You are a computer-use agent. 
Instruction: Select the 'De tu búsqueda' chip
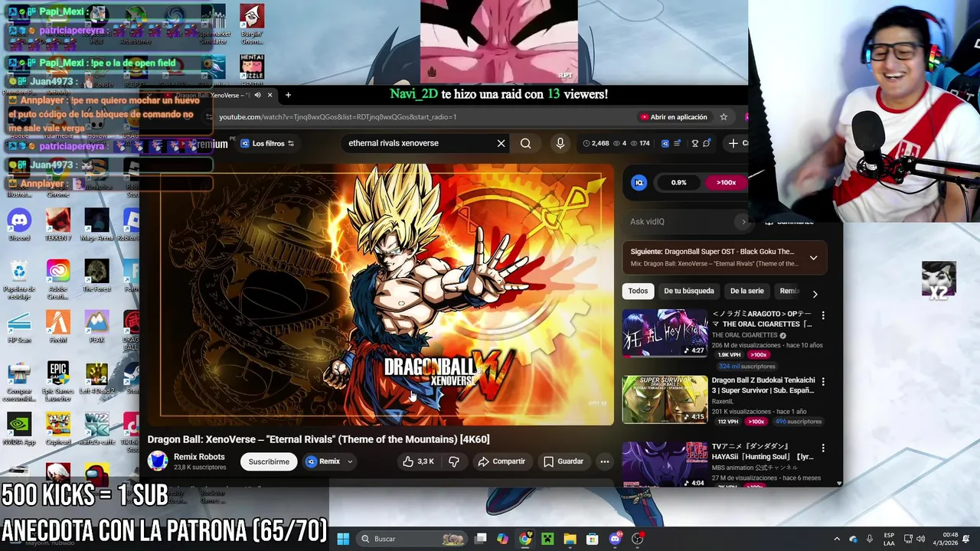point(688,291)
